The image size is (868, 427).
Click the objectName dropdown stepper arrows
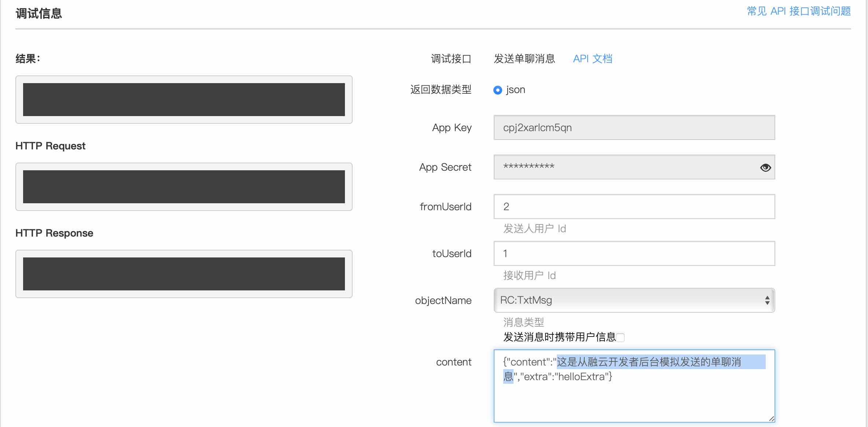point(767,300)
